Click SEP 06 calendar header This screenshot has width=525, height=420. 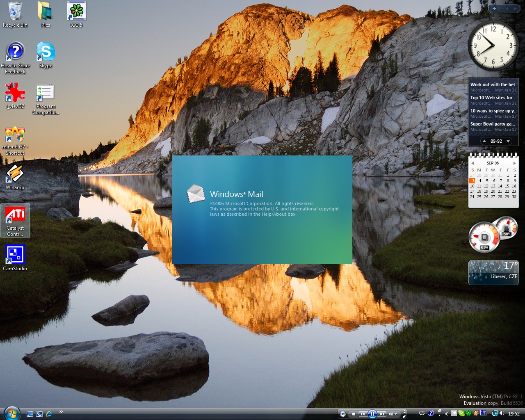click(493, 163)
